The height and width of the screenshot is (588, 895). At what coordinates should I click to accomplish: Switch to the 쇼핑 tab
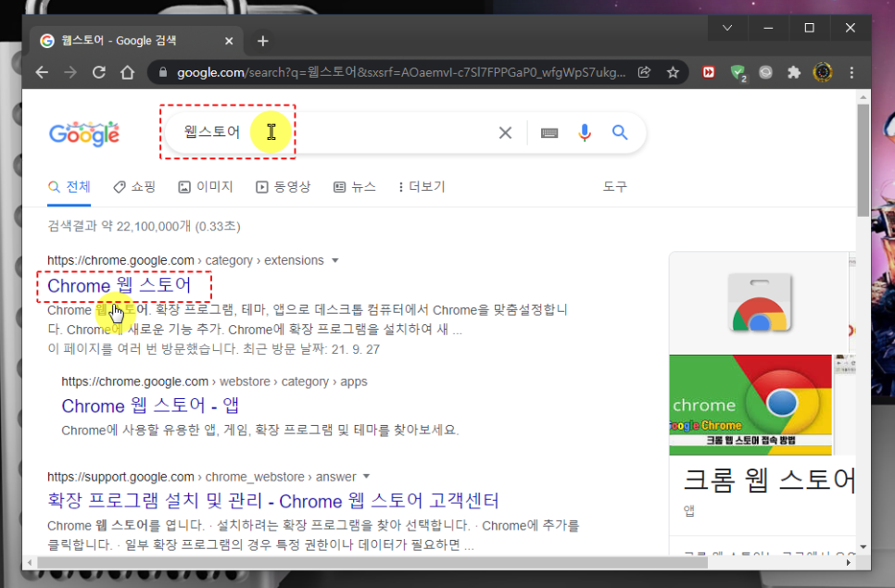134,187
